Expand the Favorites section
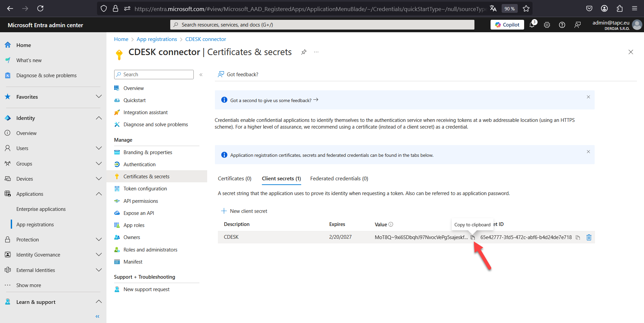 [x=99, y=97]
